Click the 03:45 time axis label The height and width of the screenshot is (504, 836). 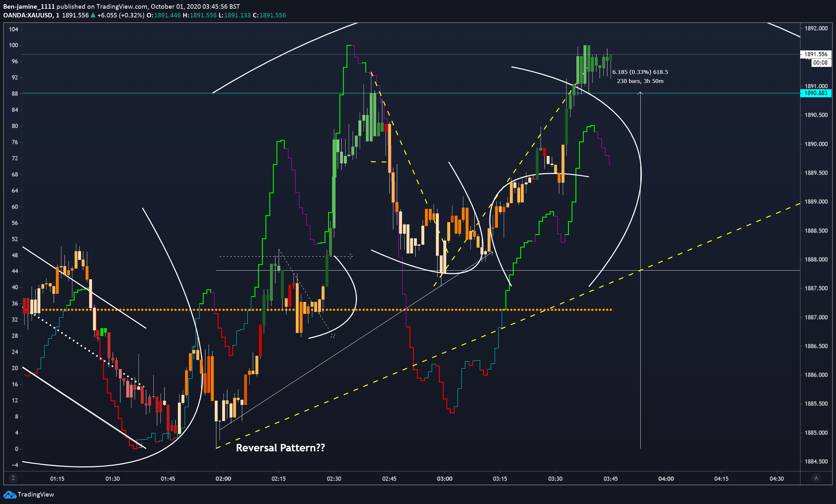(610, 478)
